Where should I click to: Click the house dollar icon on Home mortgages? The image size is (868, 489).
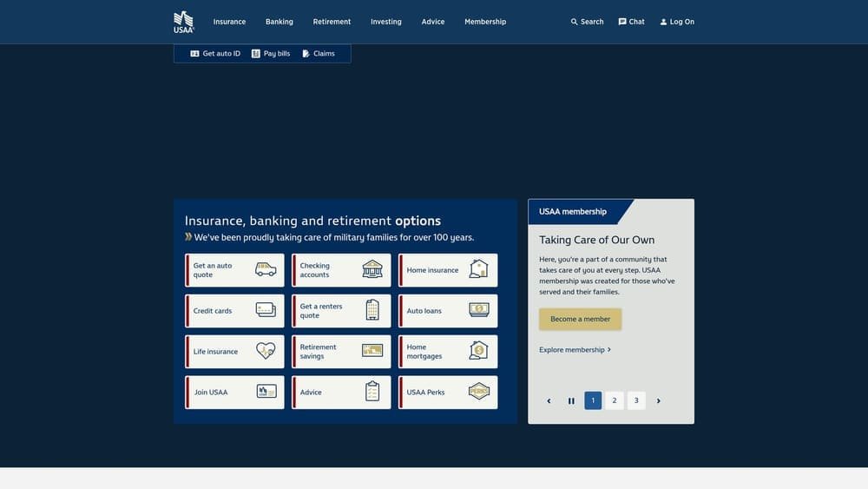pos(479,350)
